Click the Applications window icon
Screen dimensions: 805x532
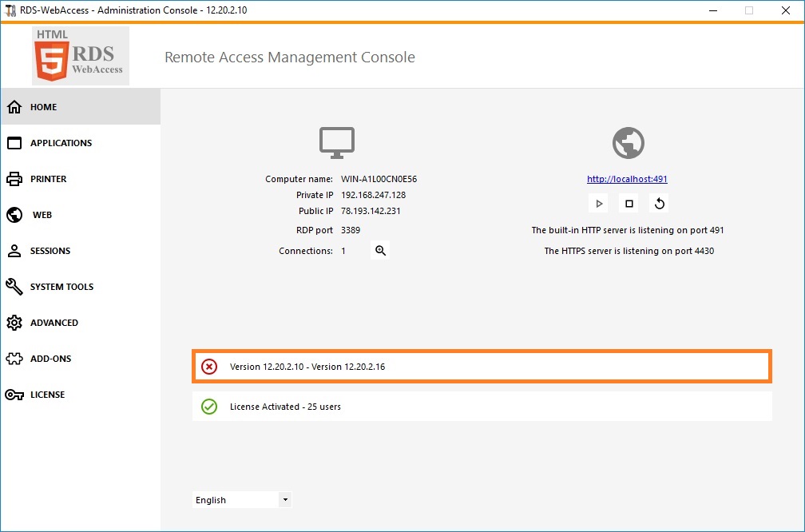pyautogui.click(x=14, y=143)
